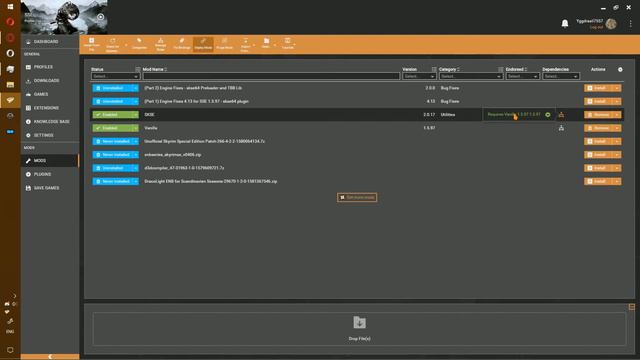Viewport: 640px width, 360px height.
Task: Click the table settings gear by Actions
Action: pos(620,69)
